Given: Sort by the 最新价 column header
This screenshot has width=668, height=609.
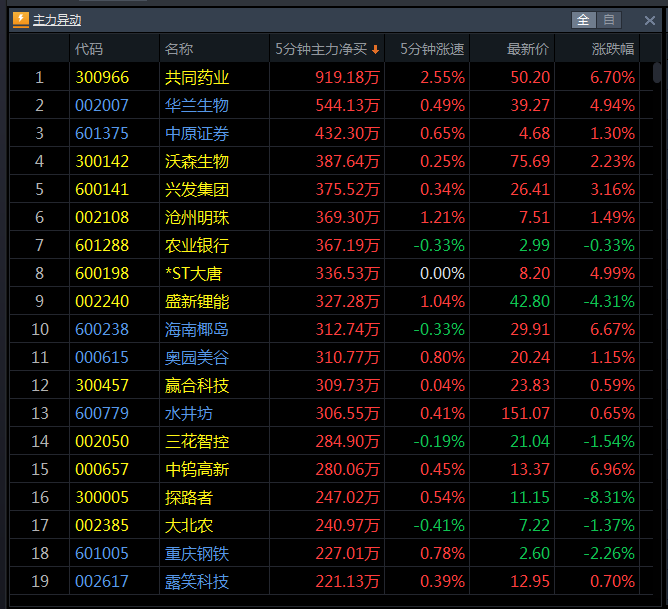Looking at the screenshot, I should [528, 49].
